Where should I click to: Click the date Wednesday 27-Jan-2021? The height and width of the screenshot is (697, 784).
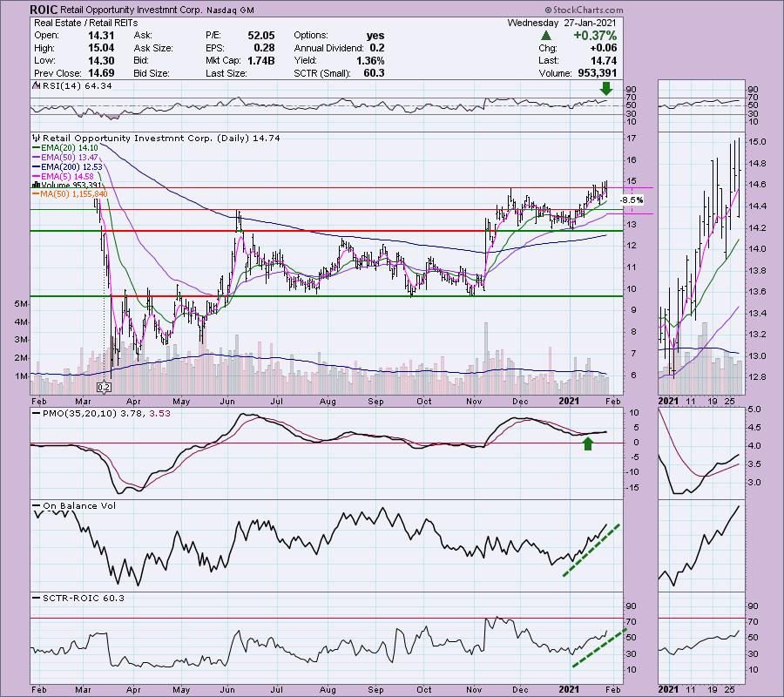[x=562, y=23]
